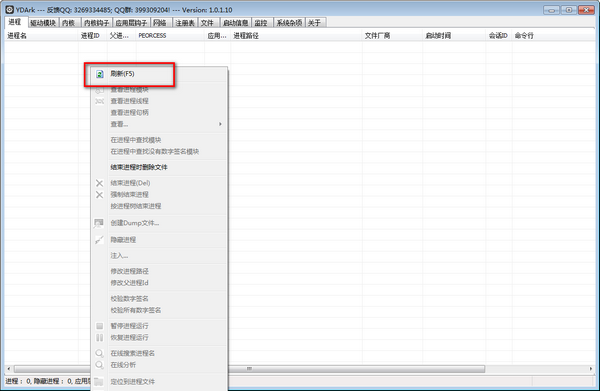The image size is (600, 391).
Task: Click the 父进... column header
Action: click(122, 36)
